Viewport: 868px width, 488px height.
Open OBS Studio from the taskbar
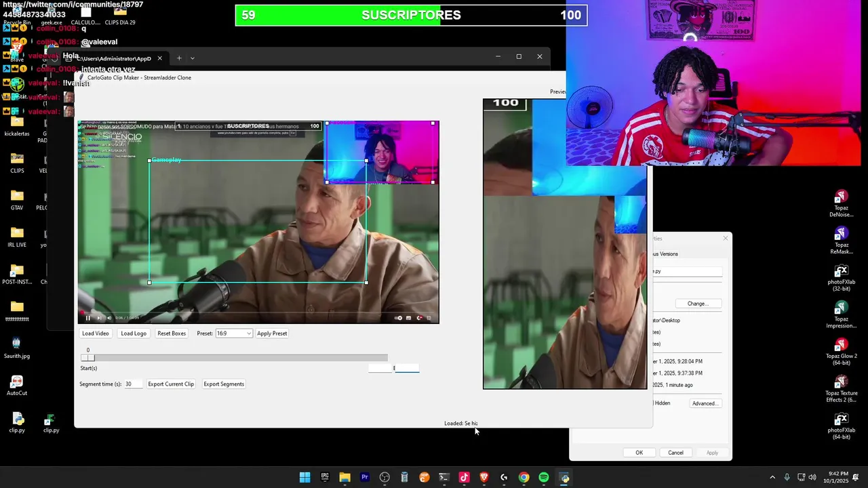[x=384, y=477]
